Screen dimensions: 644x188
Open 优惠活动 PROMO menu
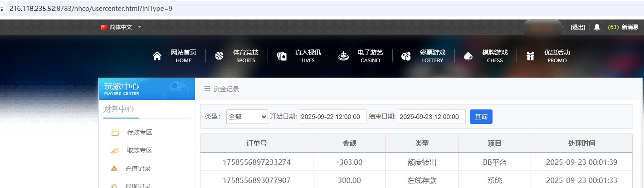click(557, 56)
